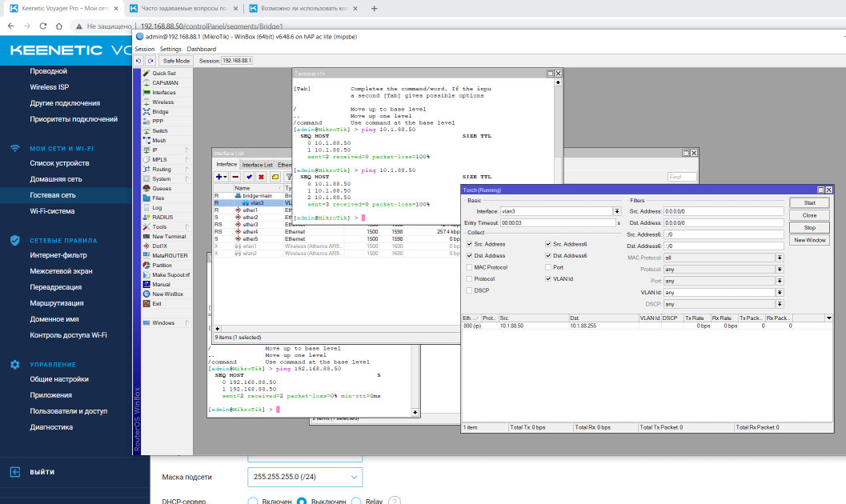This screenshot has height=504, width=846.
Task: Uncheck Dst. Address in Torch Collect
Action: click(x=469, y=255)
